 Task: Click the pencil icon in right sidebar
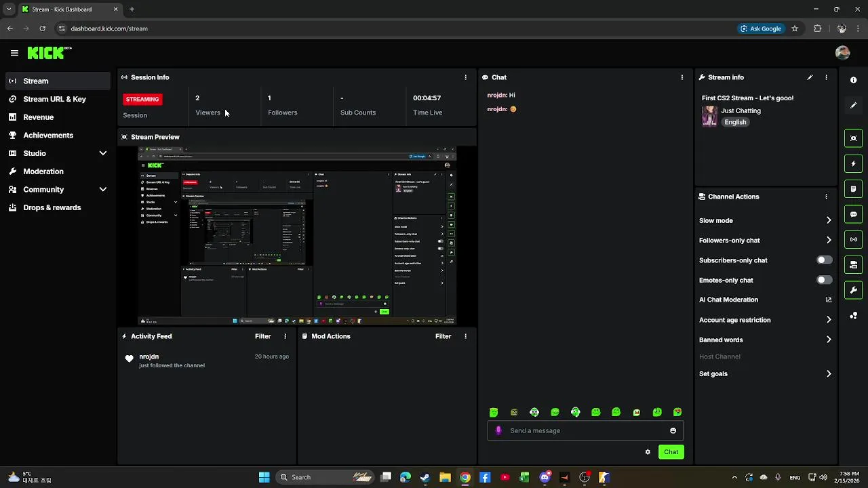(x=853, y=105)
